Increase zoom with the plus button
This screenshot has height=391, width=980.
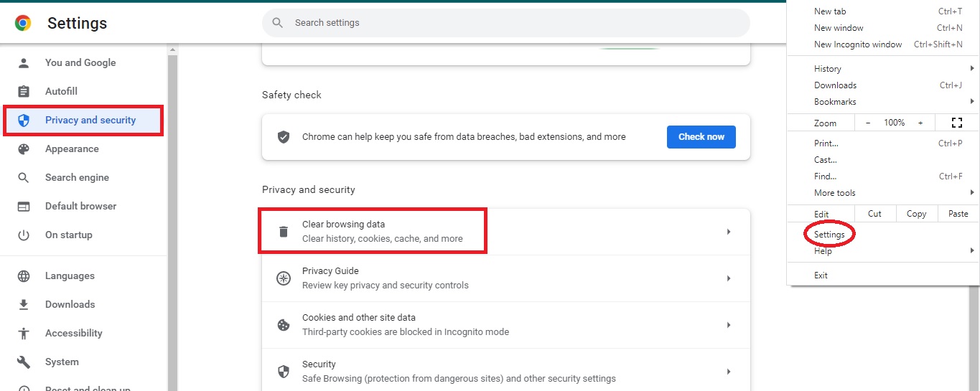(920, 123)
